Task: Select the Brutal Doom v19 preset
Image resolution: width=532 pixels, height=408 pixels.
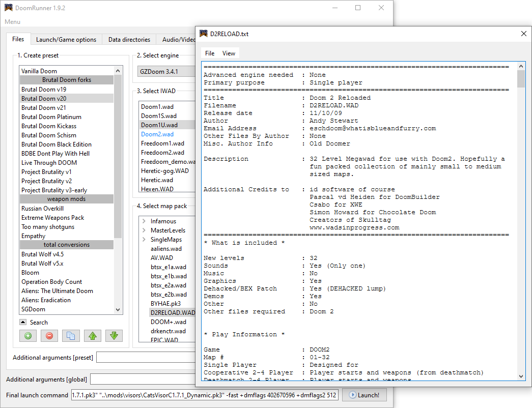Action: click(67, 89)
